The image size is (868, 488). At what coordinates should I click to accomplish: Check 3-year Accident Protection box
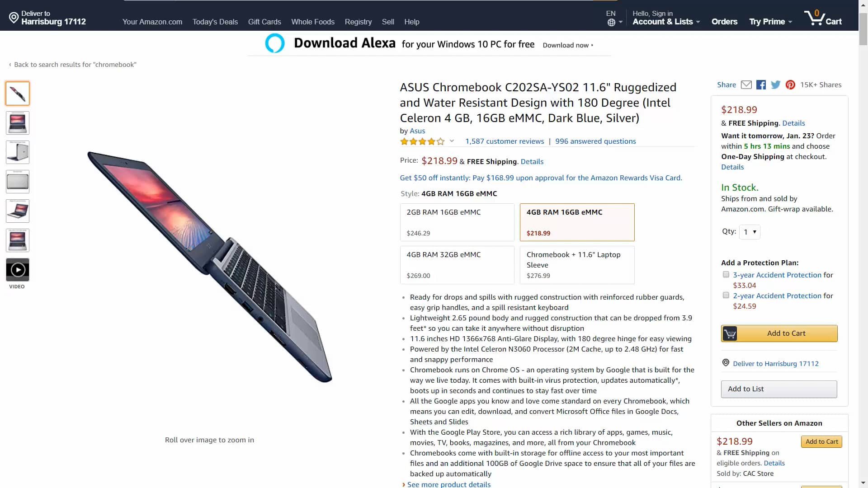pos(726,274)
